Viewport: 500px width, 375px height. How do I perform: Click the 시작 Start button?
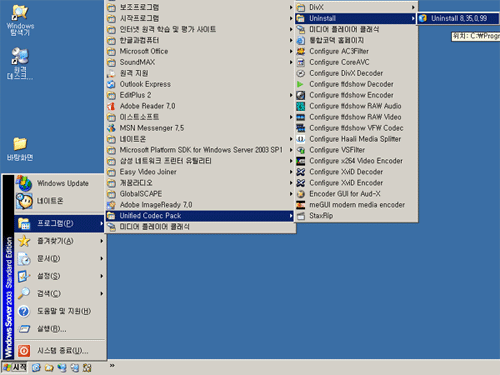pos(14,368)
